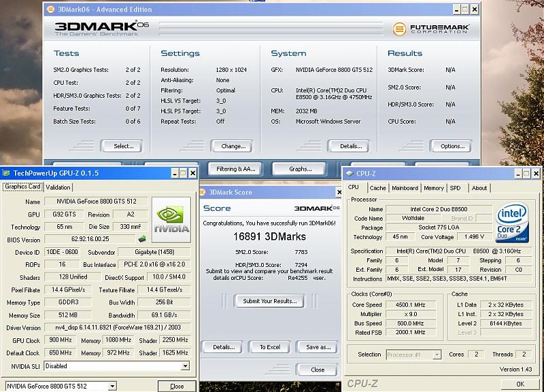This screenshot has width=544, height=392.
Task: Switch to the Graphics Card tab in GPU-Z
Action: pos(23,186)
